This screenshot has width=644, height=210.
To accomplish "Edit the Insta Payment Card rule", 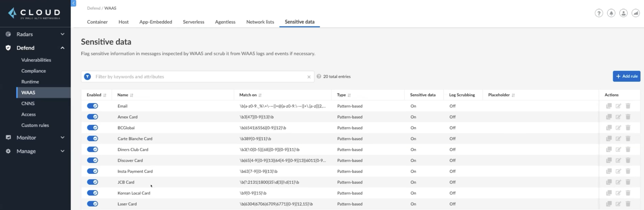I will pos(618,171).
